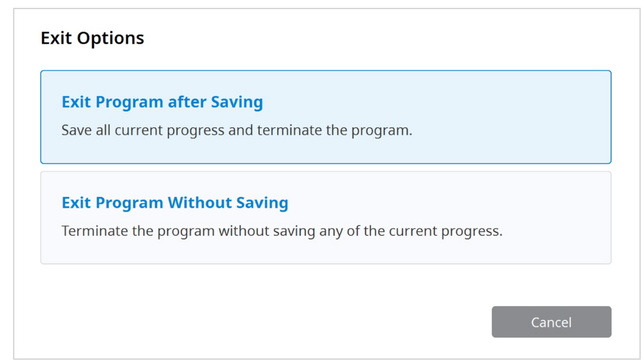Terminate program discarding current progress

pos(326,217)
